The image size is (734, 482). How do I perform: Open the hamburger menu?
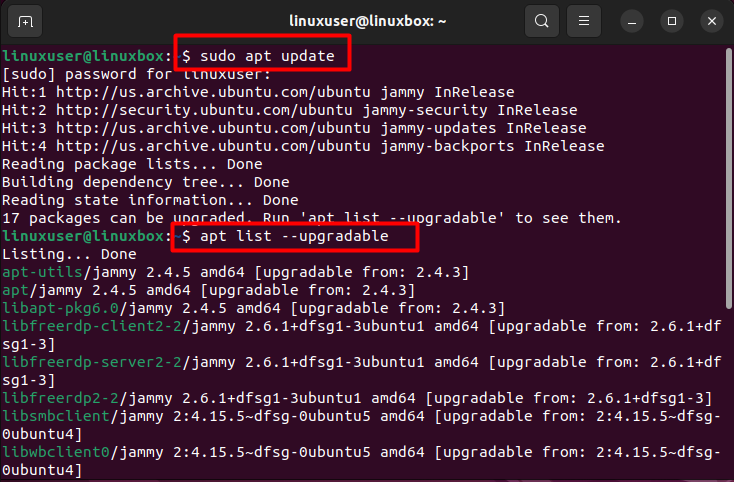point(584,21)
